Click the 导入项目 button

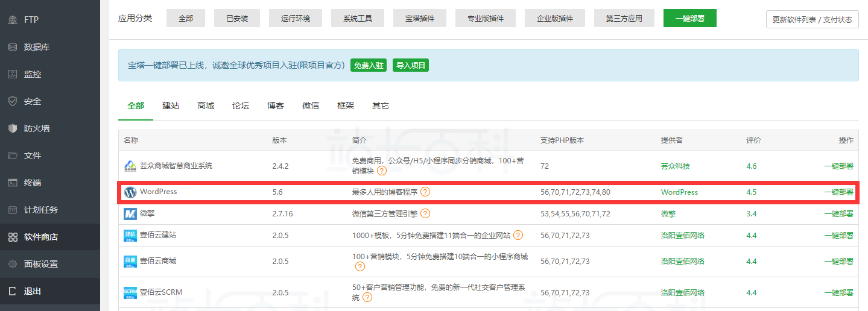pos(410,65)
